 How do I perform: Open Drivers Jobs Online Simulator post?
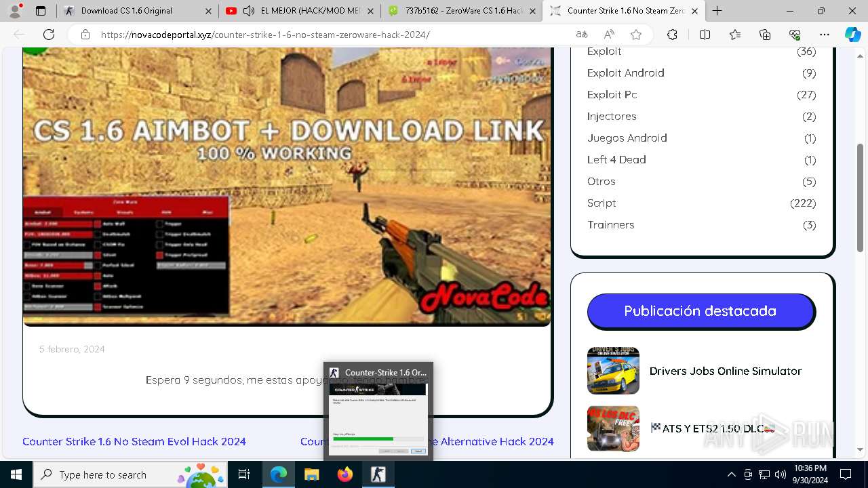pyautogui.click(x=726, y=371)
